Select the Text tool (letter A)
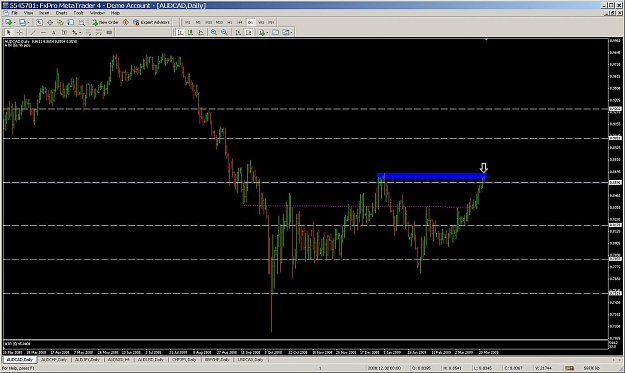 click(53, 33)
